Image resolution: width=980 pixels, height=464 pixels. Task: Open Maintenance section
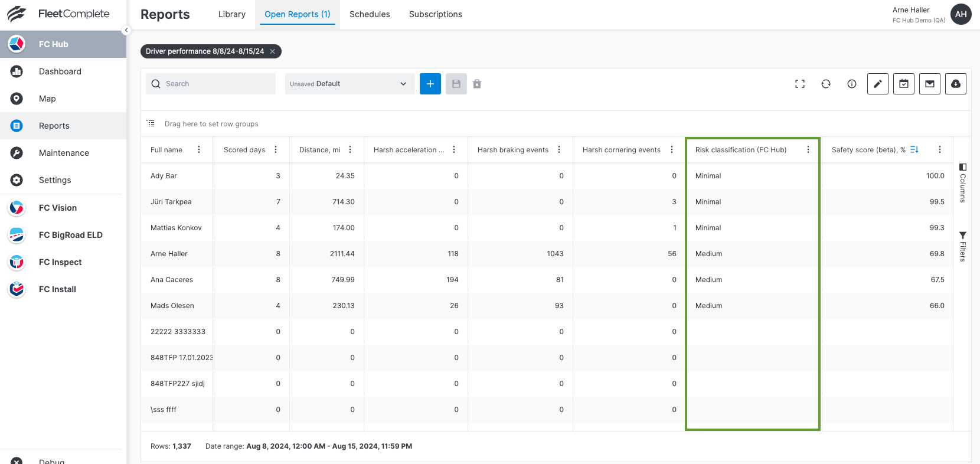[x=63, y=153]
